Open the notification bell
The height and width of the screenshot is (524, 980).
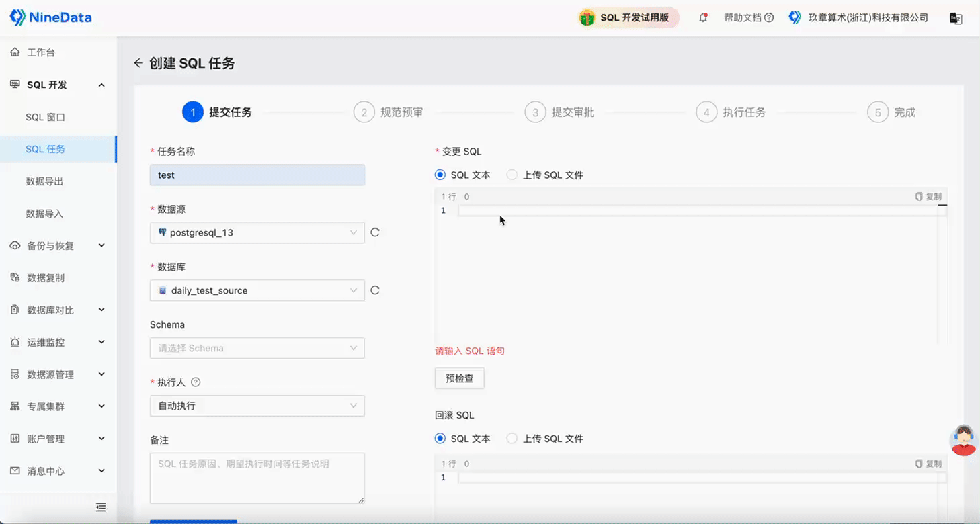pyautogui.click(x=703, y=17)
